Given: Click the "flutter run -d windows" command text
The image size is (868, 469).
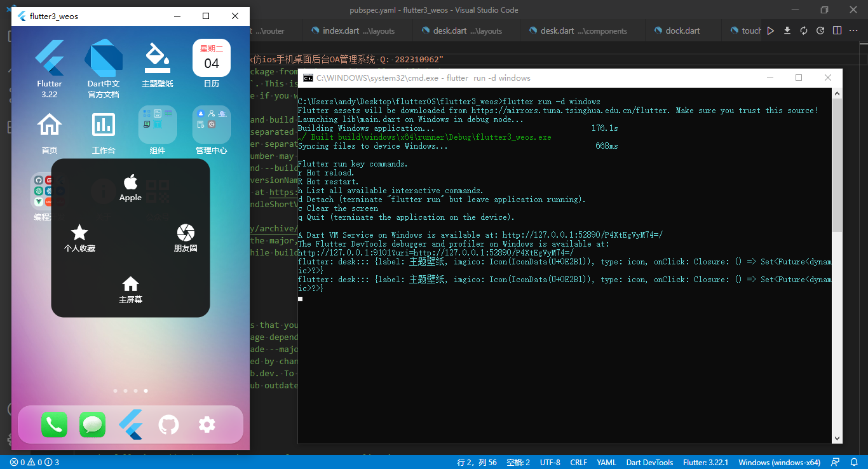Looking at the screenshot, I should coord(550,102).
